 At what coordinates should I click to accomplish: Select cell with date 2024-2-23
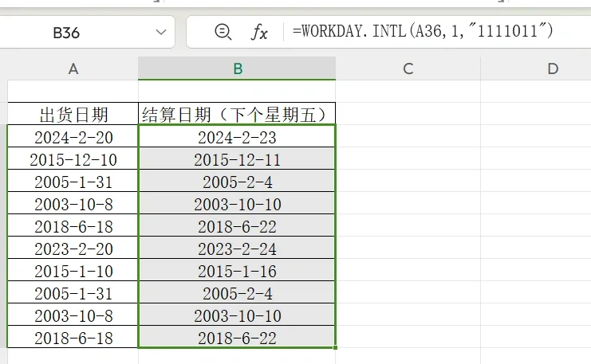tap(237, 136)
